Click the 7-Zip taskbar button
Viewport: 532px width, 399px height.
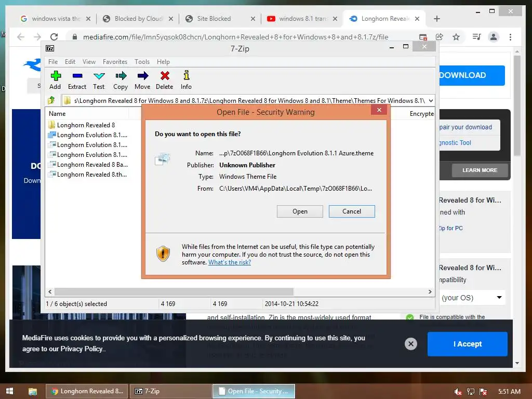tap(170, 391)
